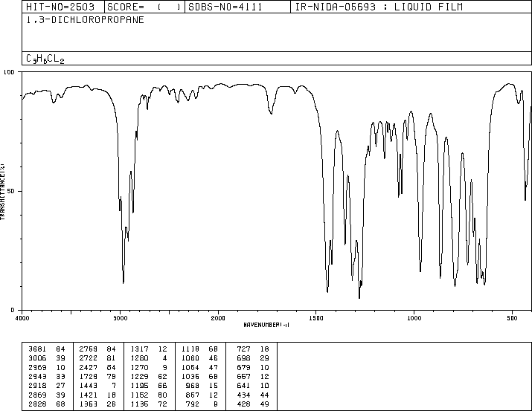Screen dimensions: 532x411
Task: Select peak entry 641 in the table
Action: [x=253, y=386]
